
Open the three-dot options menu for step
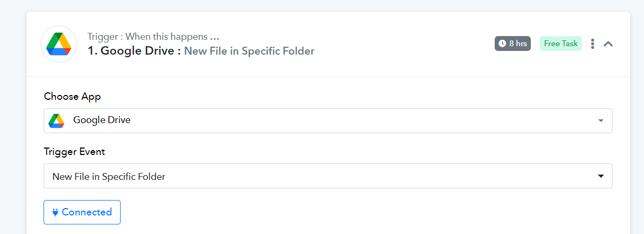tap(593, 44)
